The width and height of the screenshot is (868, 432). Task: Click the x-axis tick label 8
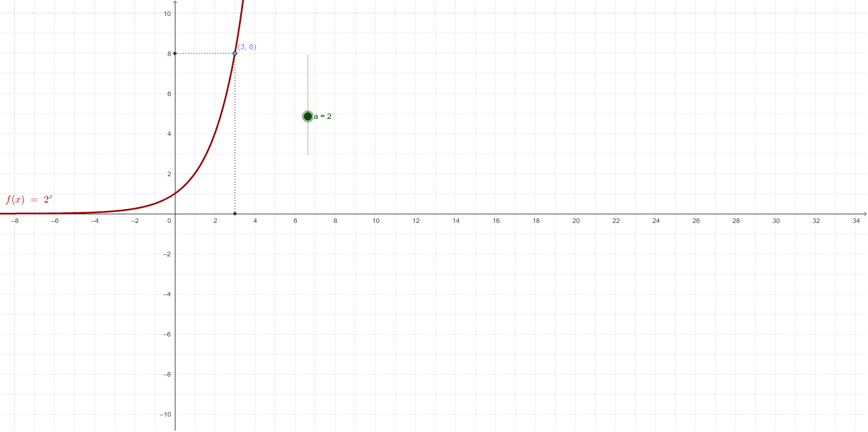[336, 220]
